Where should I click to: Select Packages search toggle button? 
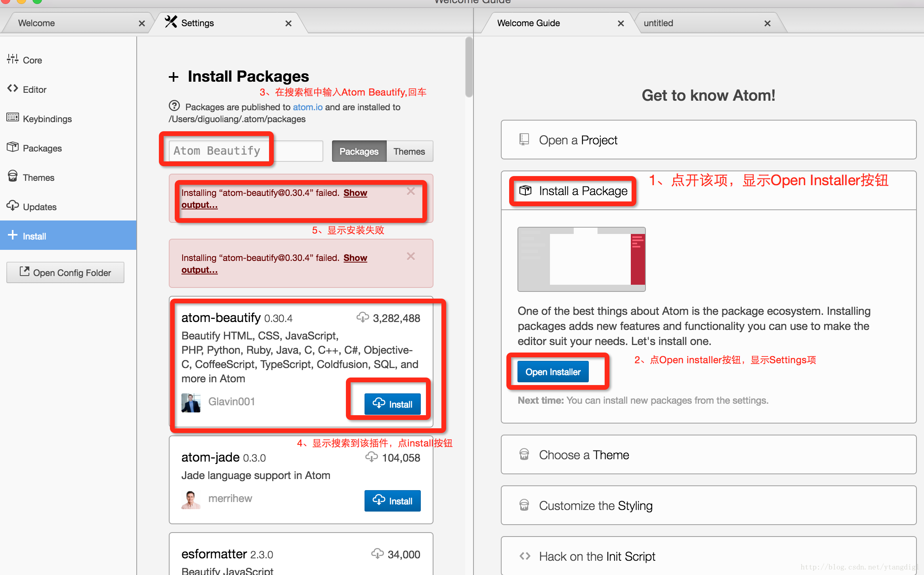(x=359, y=151)
